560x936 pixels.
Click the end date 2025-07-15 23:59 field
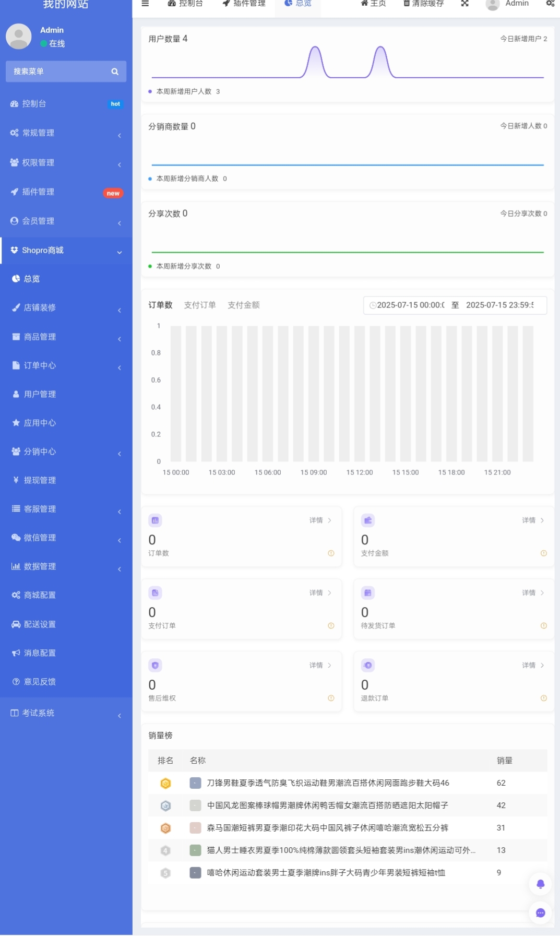(x=500, y=305)
